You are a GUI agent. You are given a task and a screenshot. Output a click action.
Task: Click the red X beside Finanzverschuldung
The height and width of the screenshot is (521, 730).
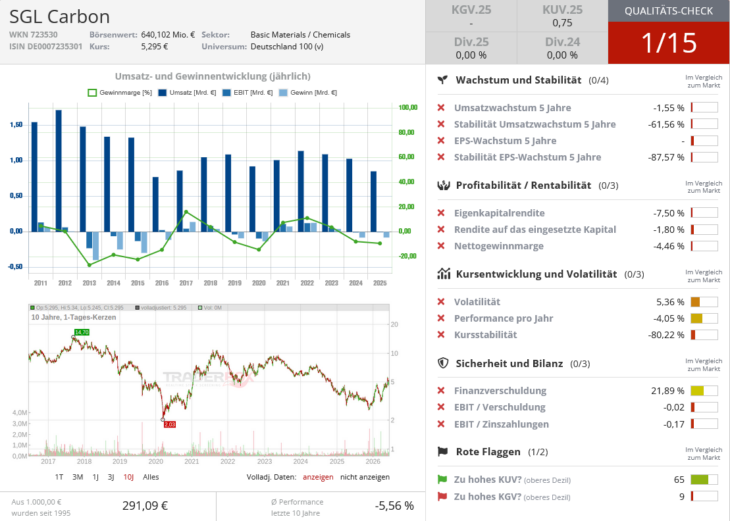click(x=441, y=391)
